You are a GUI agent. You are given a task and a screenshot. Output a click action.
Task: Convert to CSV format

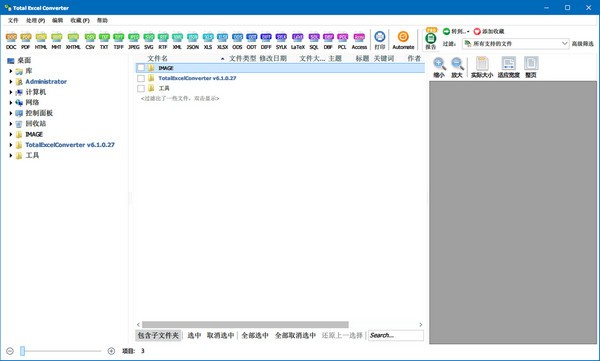90,41
